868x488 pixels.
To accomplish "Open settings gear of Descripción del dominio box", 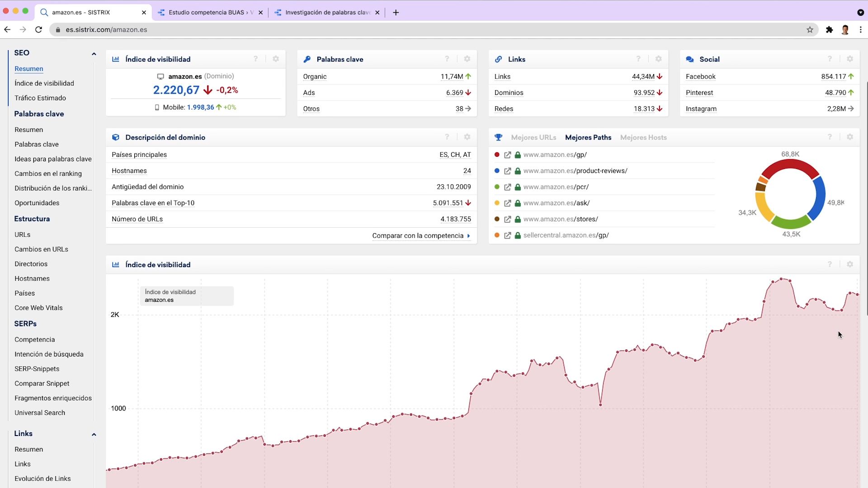I will 467,137.
